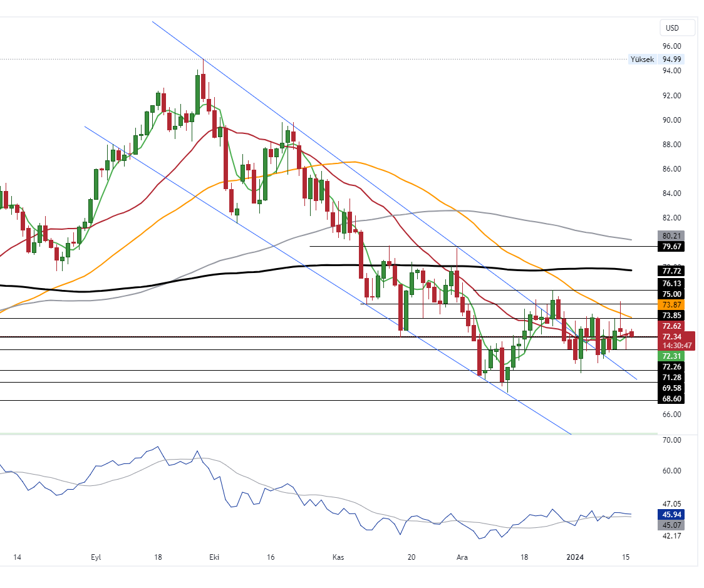Viewport: 704px width, 588px height.
Task: Click the 79.67 horizontal level price label
Action: click(671, 247)
